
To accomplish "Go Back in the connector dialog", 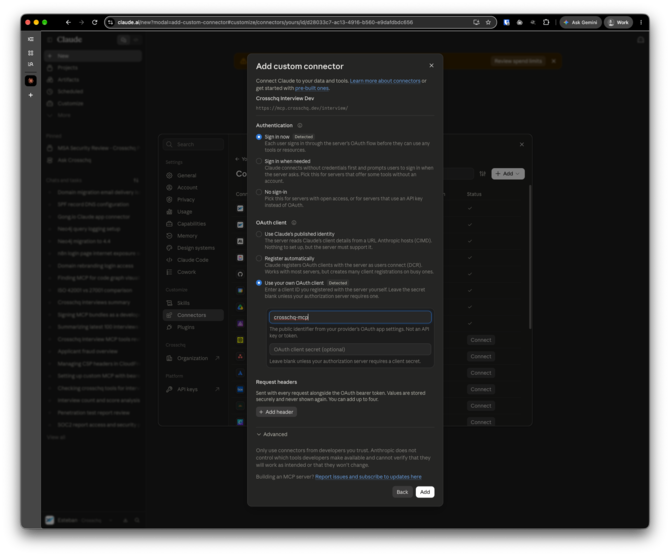I will (x=402, y=492).
